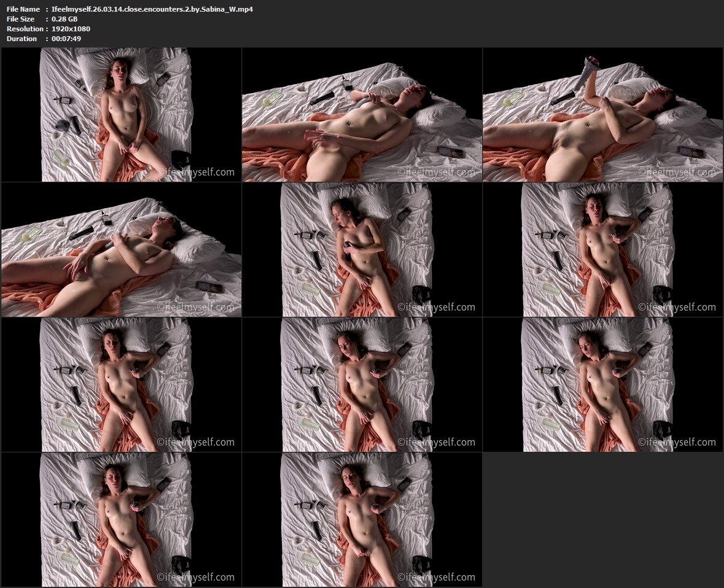This screenshot has height=588, width=724.
Task: Click the "File Name" label
Action: pos(23,9)
